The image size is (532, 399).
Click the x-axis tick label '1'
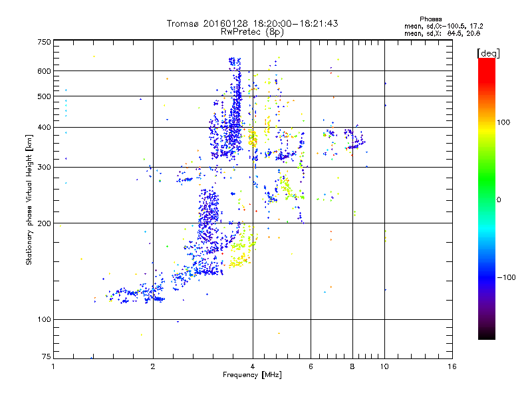click(53, 366)
